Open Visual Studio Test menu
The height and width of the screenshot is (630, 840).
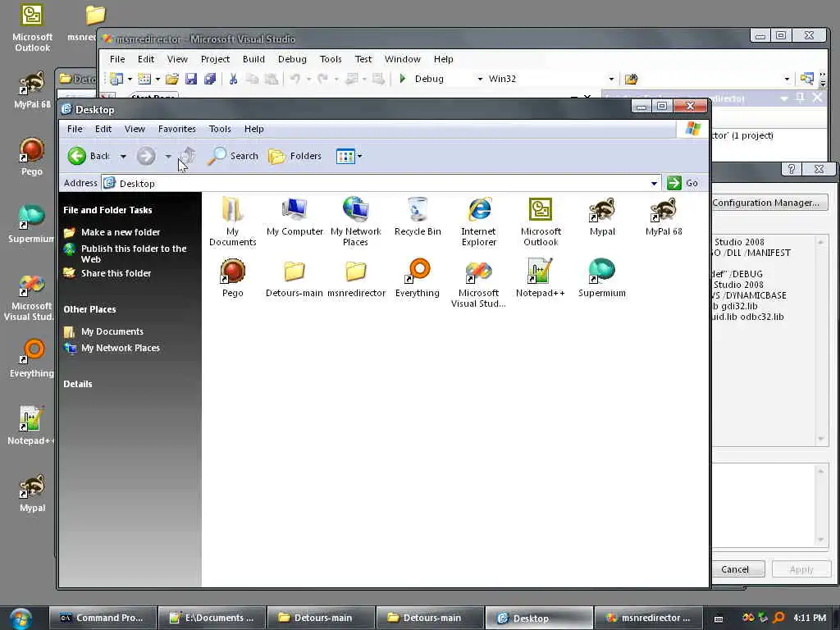(363, 59)
